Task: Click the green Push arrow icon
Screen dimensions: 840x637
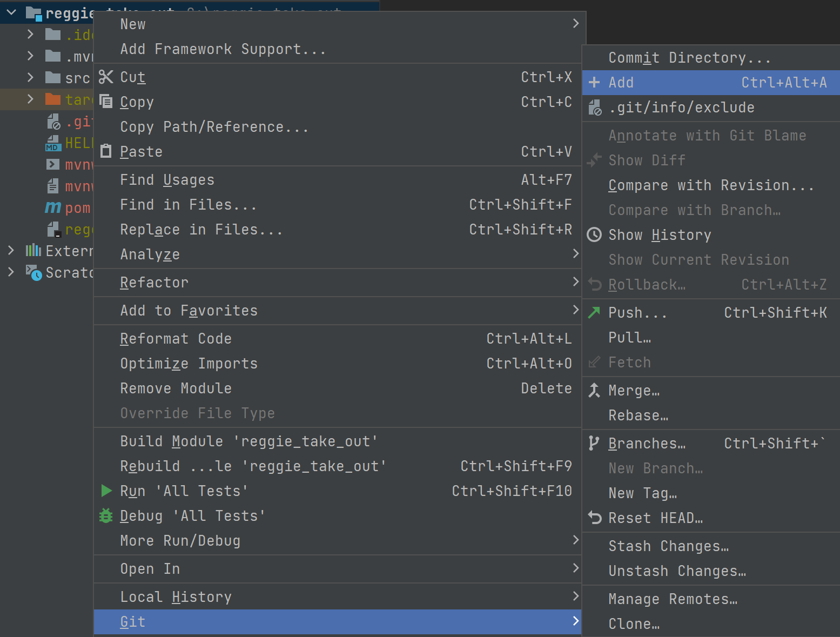Action: coord(594,312)
